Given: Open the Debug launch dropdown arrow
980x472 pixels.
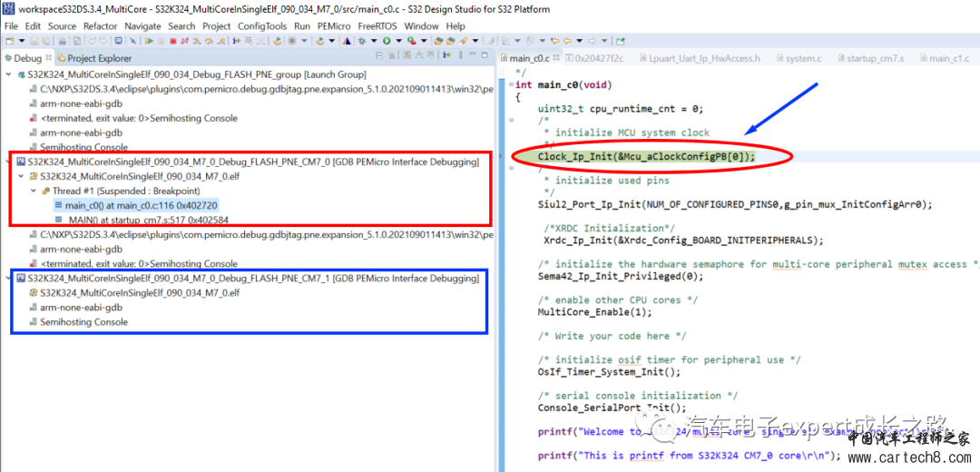Looking at the screenshot, I should pos(374,41).
